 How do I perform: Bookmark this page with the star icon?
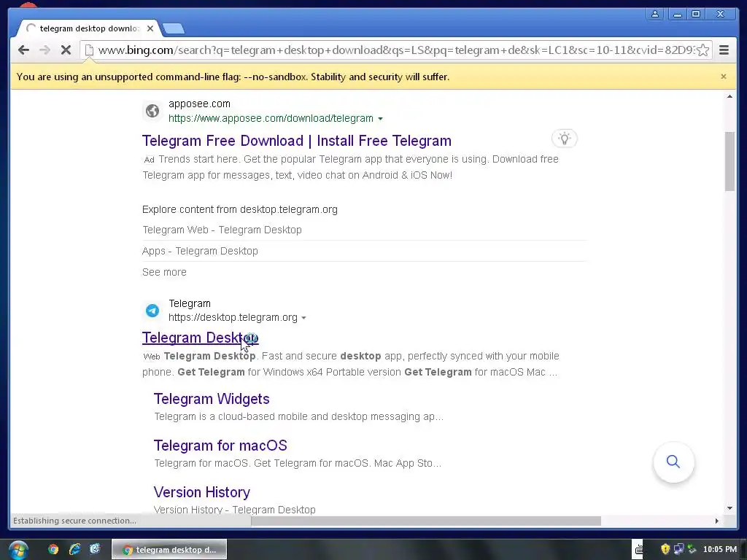point(703,50)
